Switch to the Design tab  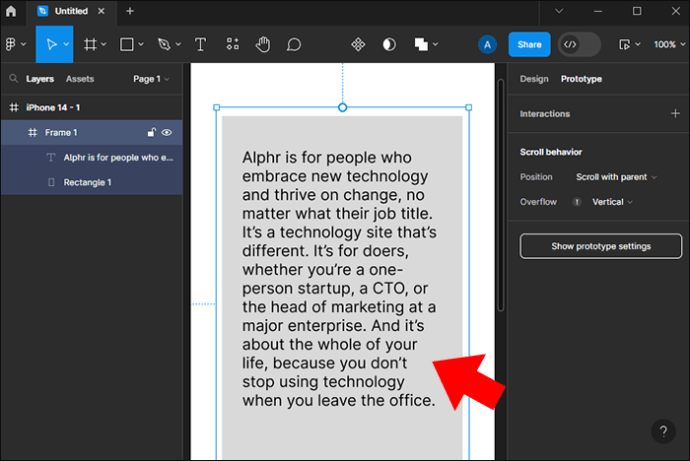coord(534,79)
